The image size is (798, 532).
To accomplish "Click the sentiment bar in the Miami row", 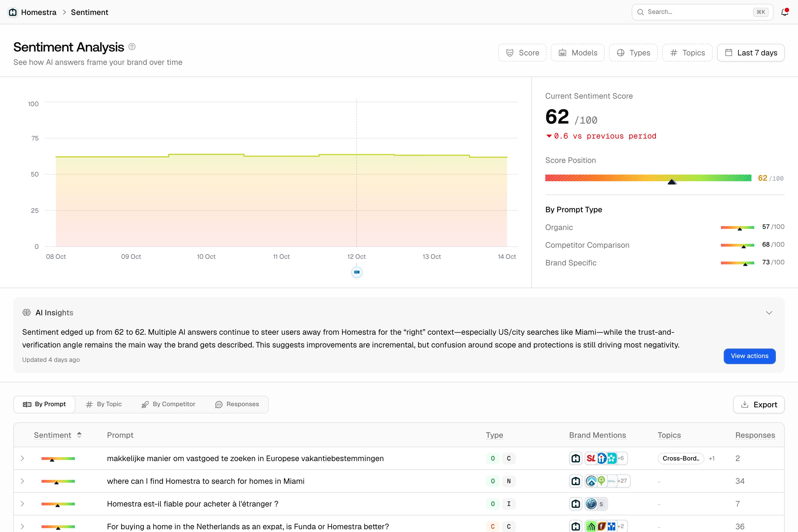I will (58, 482).
